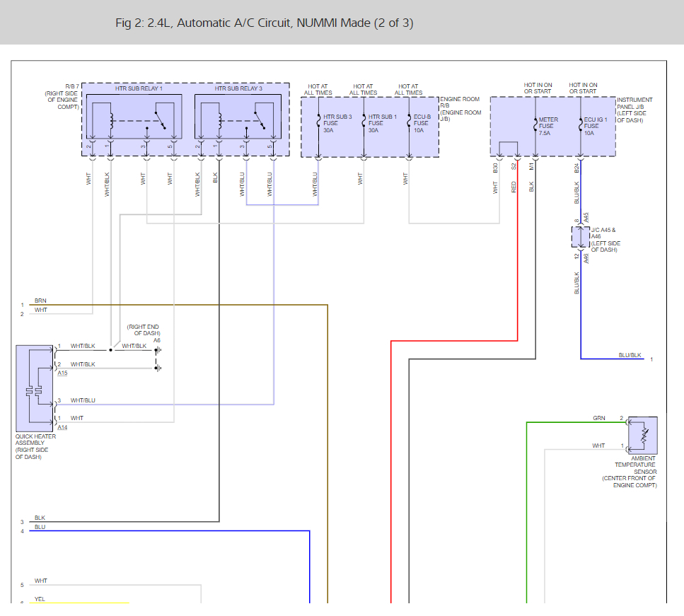Click the Fig 2 Automatic A/C Circuit title
This screenshot has height=616, width=684.
pyautogui.click(x=265, y=23)
